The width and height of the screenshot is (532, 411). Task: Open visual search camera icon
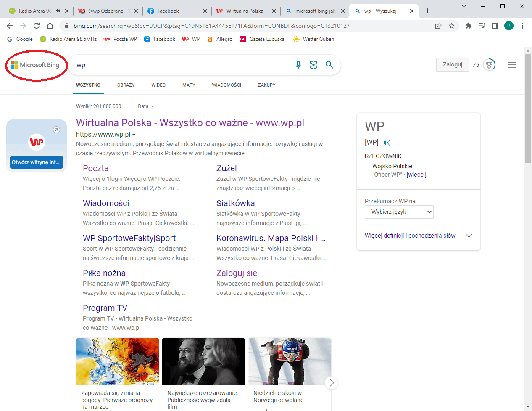pos(313,65)
